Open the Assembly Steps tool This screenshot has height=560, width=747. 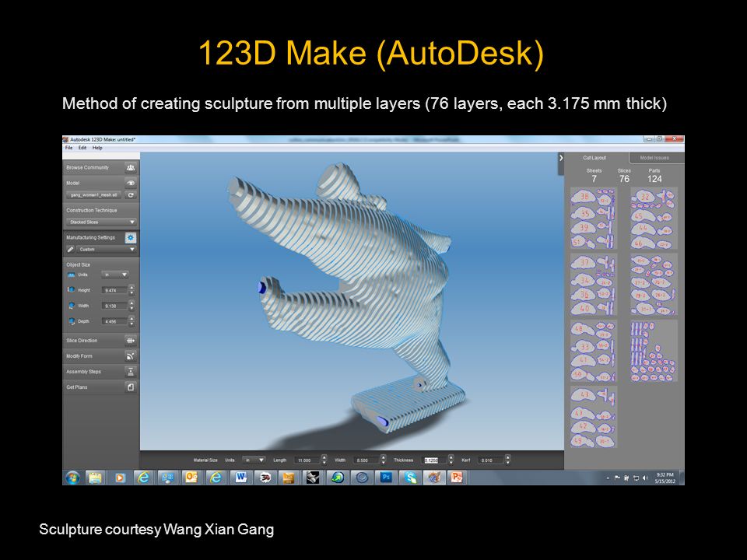point(131,372)
